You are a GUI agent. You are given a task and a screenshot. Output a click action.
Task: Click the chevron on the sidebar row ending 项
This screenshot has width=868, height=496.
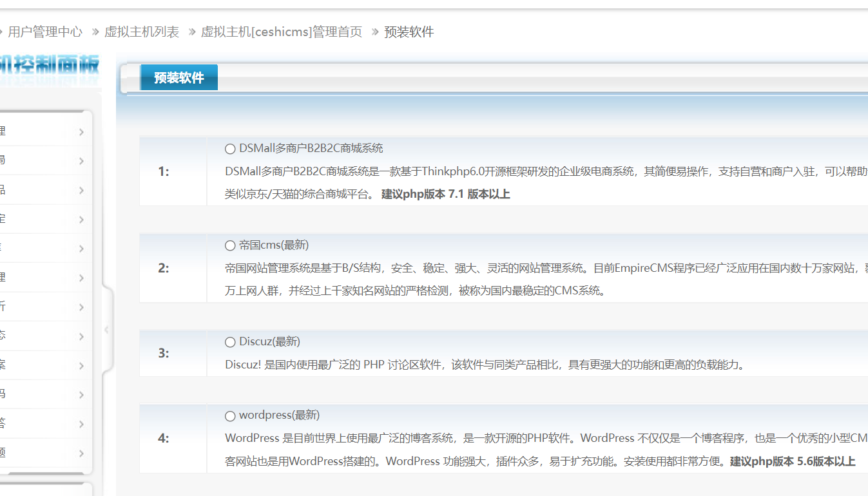click(81, 453)
